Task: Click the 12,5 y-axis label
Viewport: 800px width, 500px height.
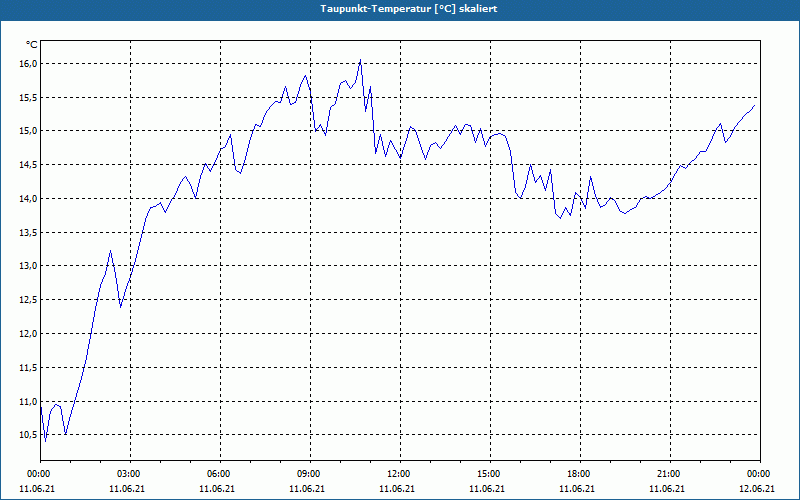Action: [x=29, y=299]
